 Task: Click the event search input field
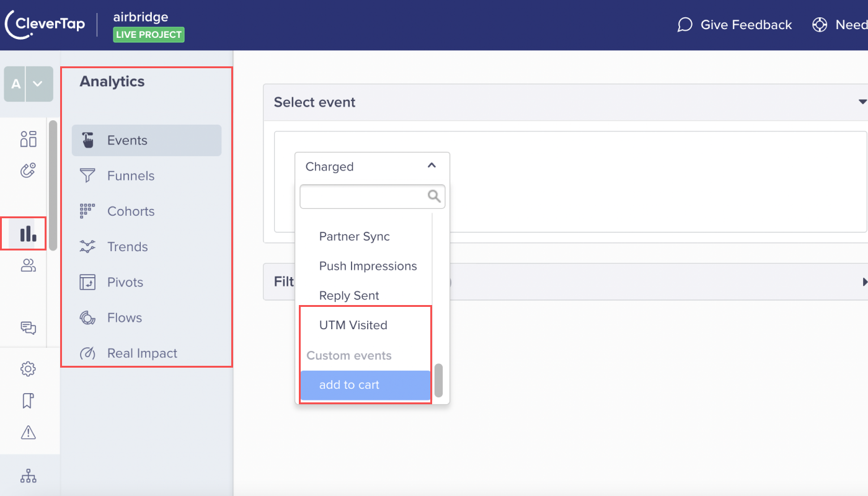click(372, 197)
